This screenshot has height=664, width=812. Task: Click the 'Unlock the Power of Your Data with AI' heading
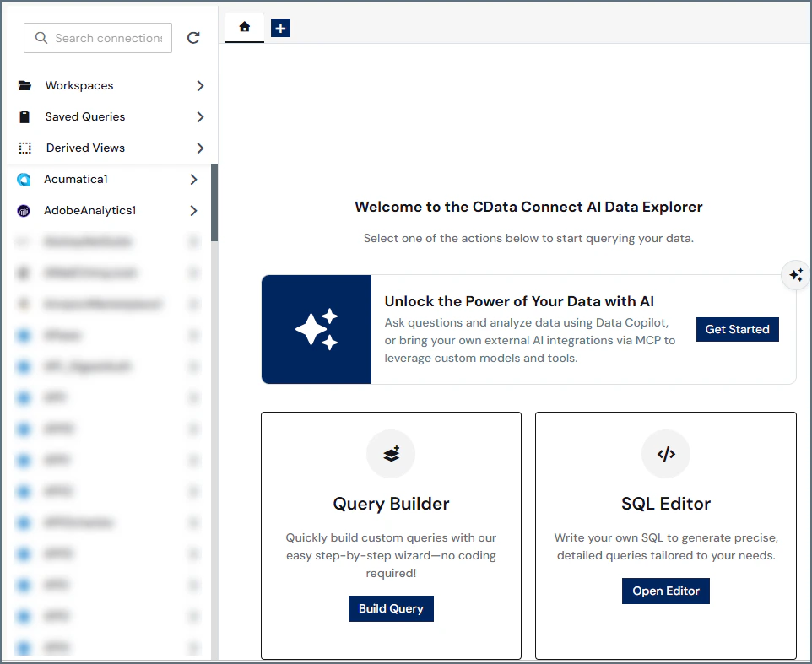[x=519, y=301]
